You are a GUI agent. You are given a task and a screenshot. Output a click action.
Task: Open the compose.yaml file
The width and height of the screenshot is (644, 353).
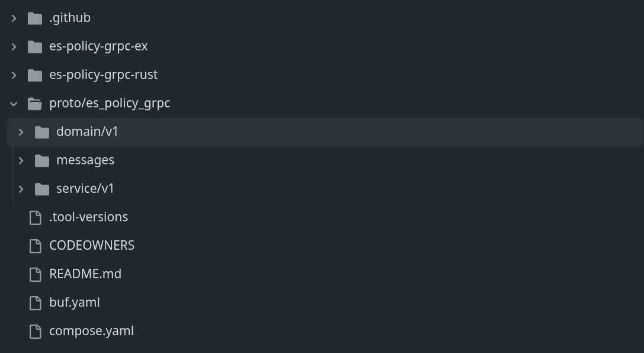point(91,331)
